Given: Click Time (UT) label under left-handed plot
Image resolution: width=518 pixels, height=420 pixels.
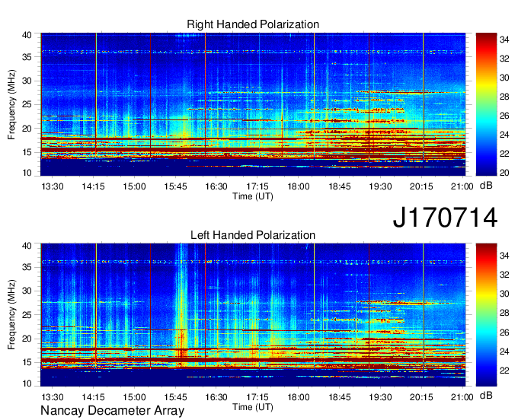Looking at the screenshot, I should point(253,407).
